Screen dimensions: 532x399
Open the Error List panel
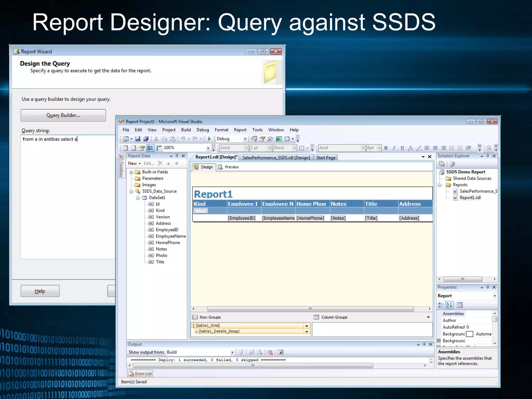point(140,374)
